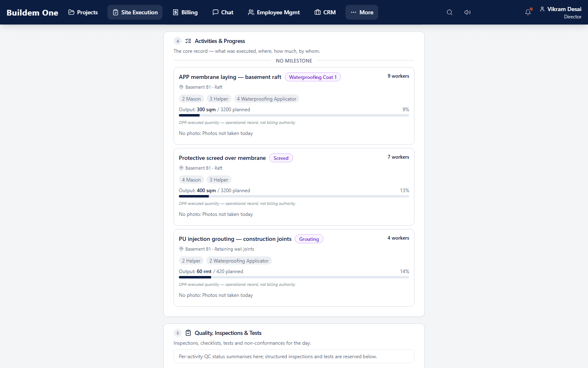Click the 300 sqm progress bar
Image resolution: width=588 pixels, height=368 pixels.
click(294, 115)
